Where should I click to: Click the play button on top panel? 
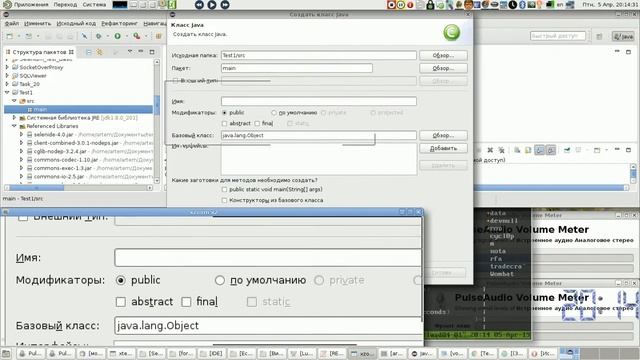[x=212, y=5]
